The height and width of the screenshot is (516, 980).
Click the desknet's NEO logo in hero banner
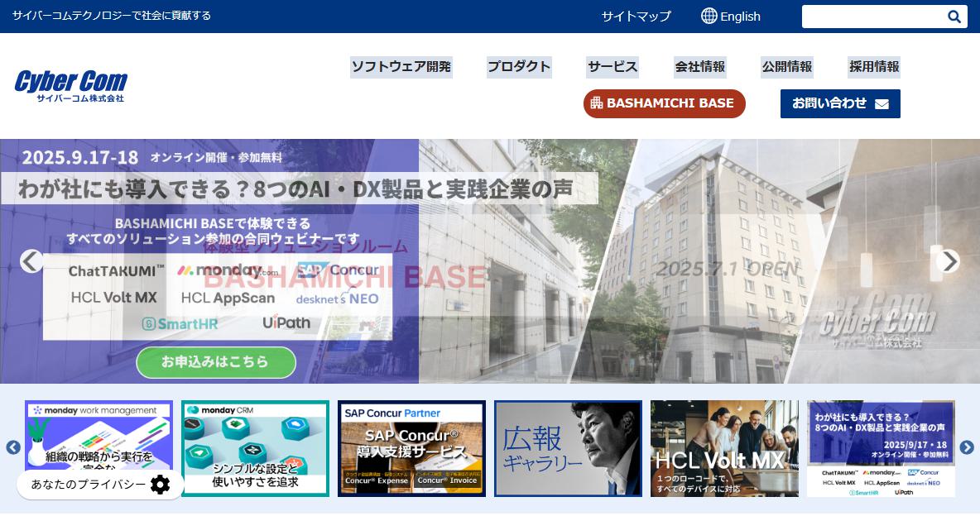pyautogui.click(x=338, y=299)
